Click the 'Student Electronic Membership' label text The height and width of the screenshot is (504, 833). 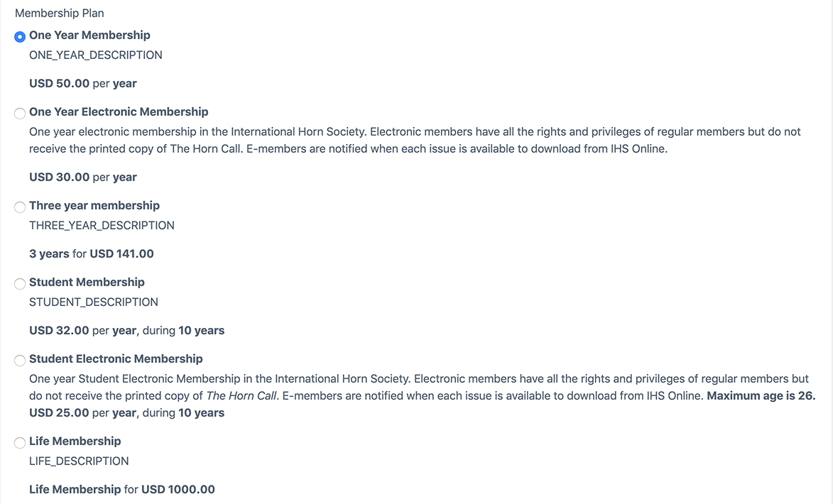click(116, 359)
